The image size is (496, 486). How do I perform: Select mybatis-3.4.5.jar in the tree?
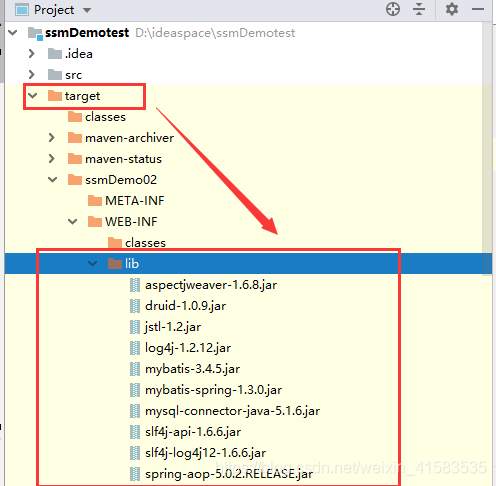192,369
